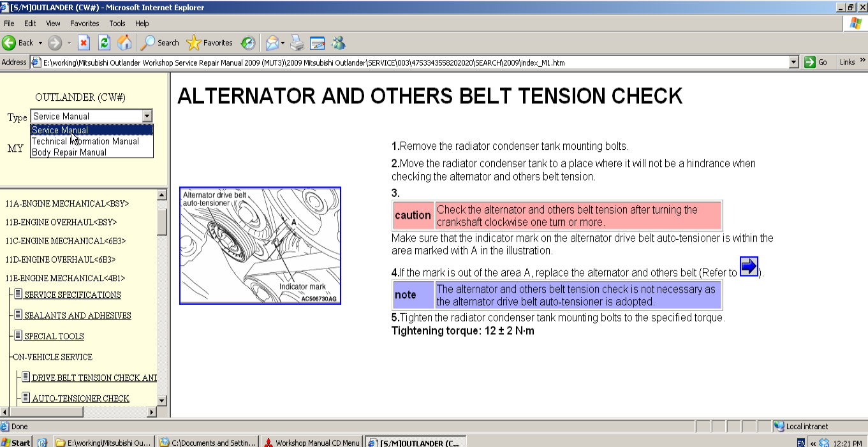Viewport: 868px width, 447px height.
Task: Click the Refresh page icon
Action: coord(104,43)
